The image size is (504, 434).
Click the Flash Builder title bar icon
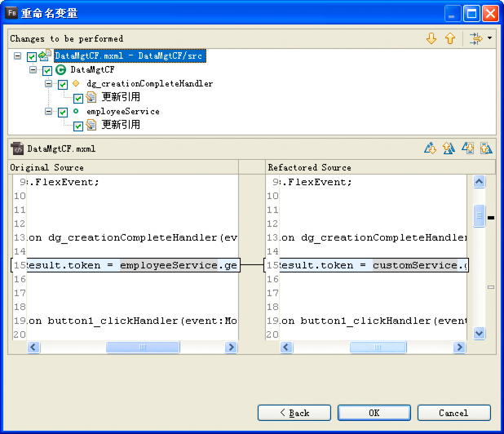(x=12, y=13)
